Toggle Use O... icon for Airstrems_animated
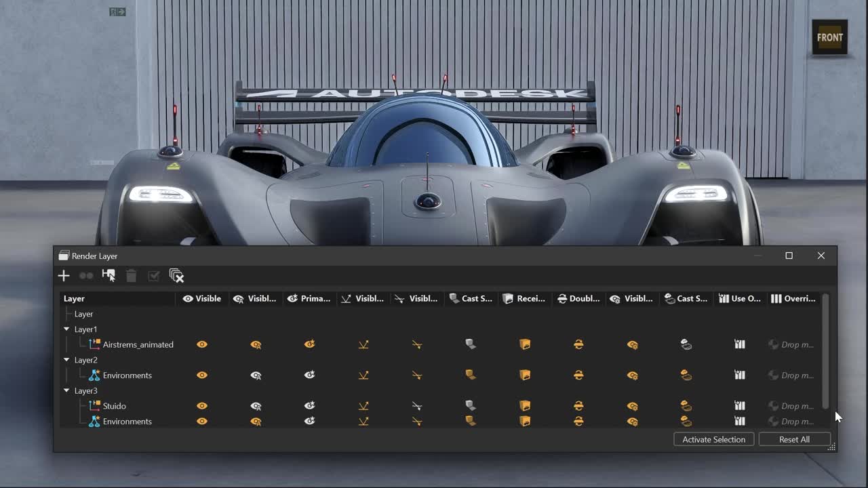The image size is (868, 488). [740, 344]
